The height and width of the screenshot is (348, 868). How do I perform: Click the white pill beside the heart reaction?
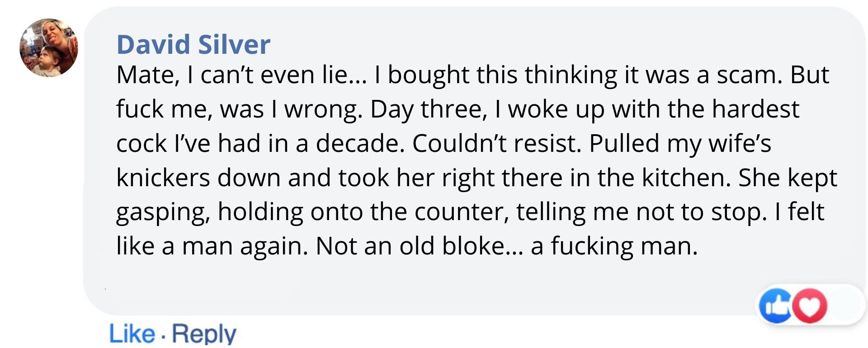(x=845, y=305)
